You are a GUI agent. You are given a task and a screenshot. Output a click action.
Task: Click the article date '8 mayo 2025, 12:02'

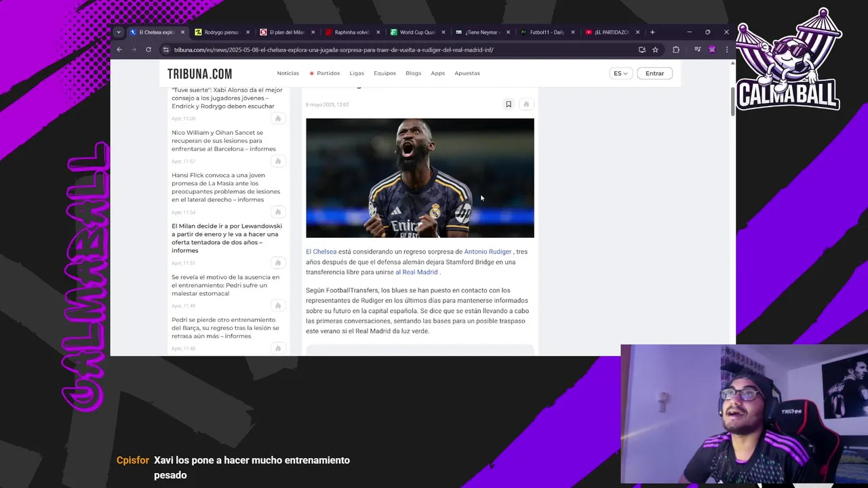[327, 104]
